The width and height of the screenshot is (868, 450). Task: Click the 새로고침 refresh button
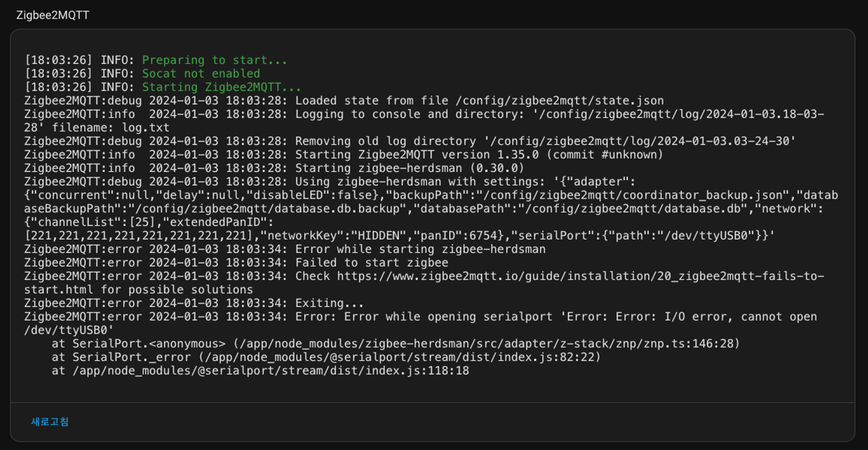point(50,421)
